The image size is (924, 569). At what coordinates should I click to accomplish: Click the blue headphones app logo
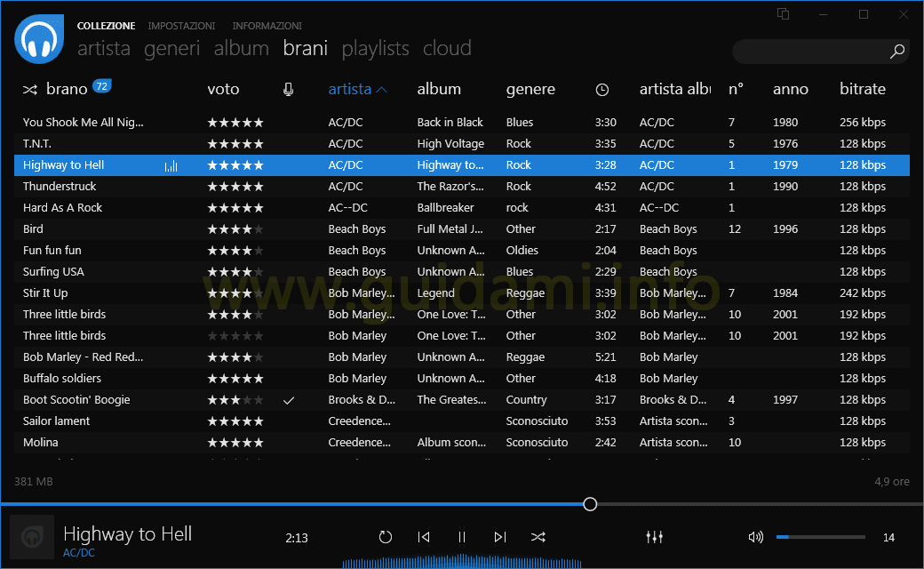pyautogui.click(x=39, y=39)
